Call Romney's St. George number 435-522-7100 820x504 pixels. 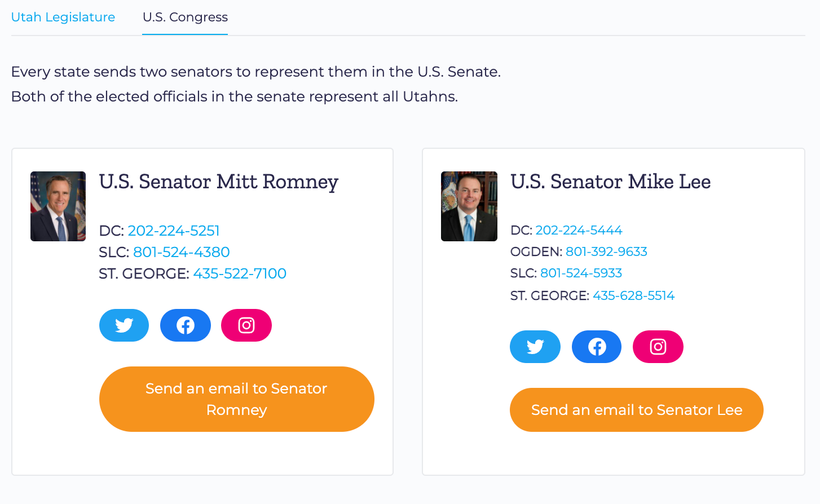click(x=240, y=273)
